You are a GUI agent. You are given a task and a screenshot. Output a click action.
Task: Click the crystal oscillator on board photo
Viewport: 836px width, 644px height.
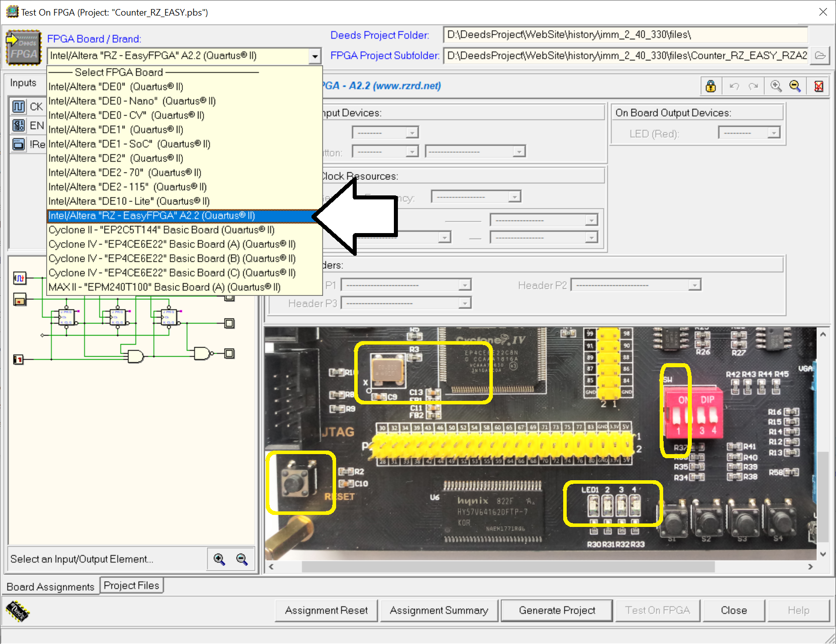click(x=387, y=371)
